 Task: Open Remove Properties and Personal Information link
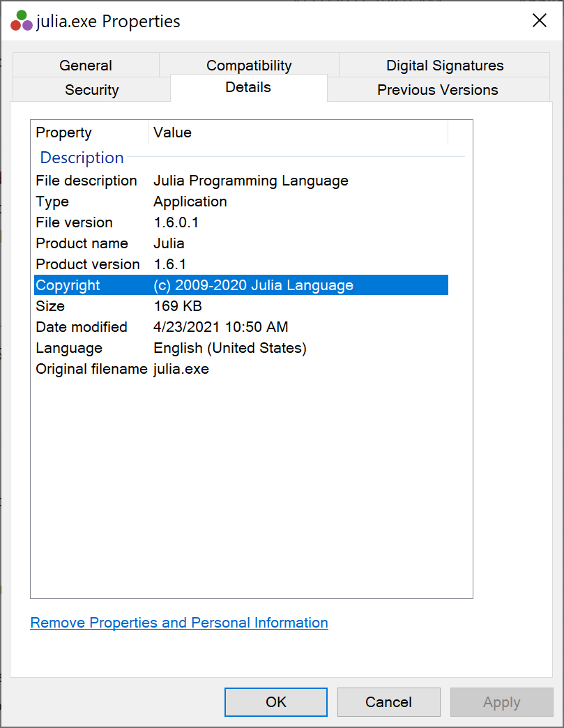179,623
